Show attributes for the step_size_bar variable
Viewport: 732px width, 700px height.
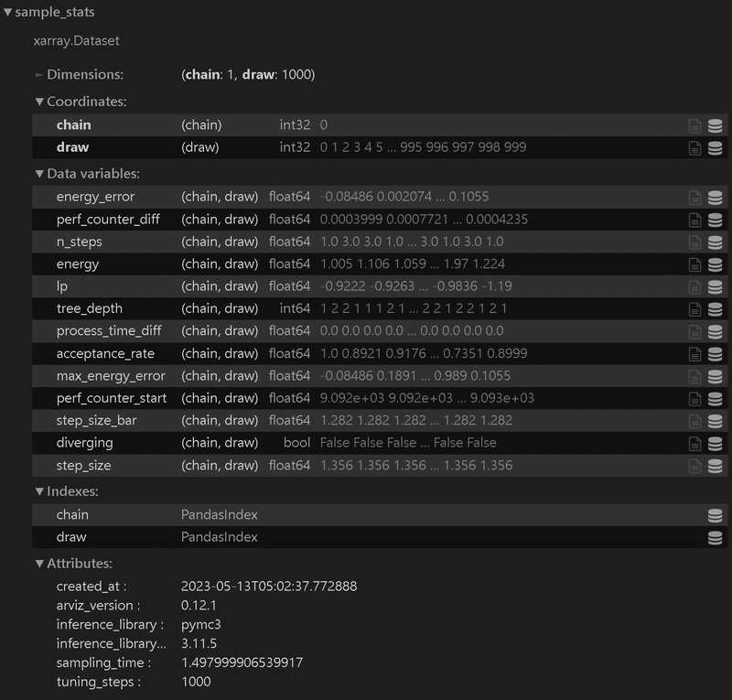[695, 420]
